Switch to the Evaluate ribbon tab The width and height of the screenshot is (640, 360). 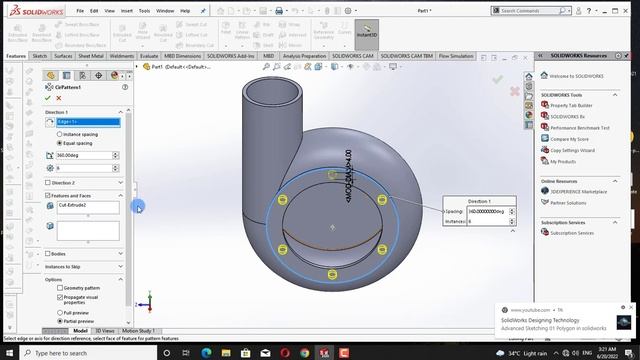coord(149,56)
